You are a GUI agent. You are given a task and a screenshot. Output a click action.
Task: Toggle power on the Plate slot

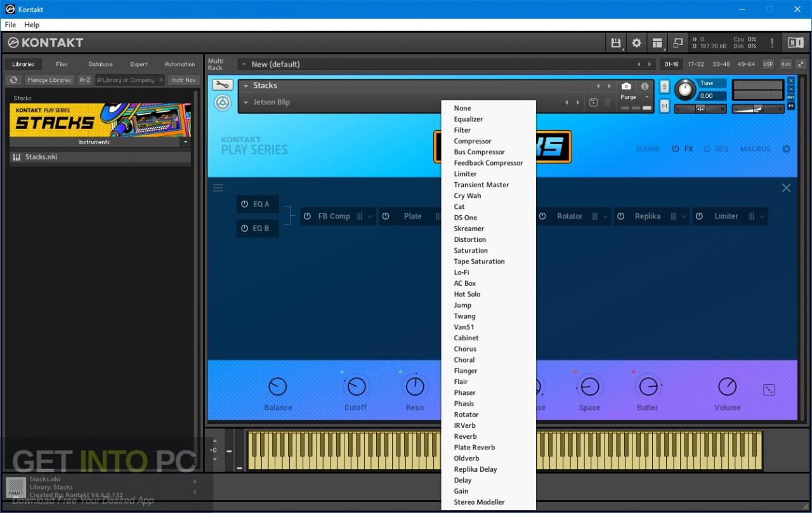tap(386, 216)
